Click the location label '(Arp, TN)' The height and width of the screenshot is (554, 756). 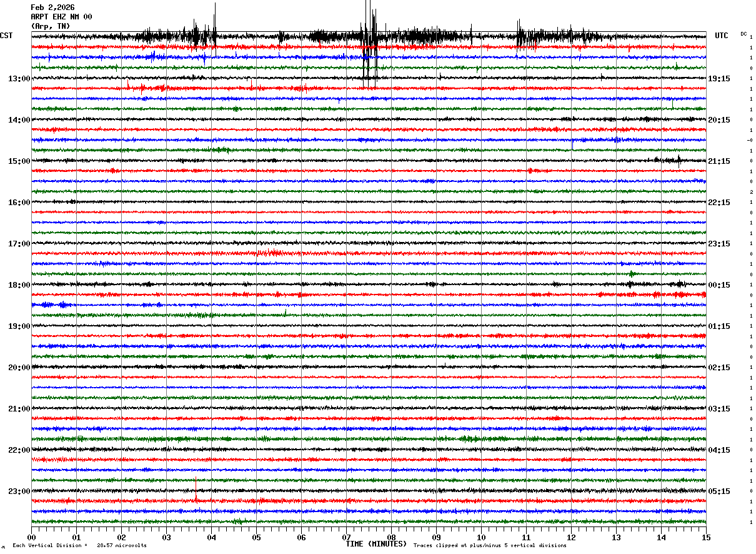[x=51, y=26]
